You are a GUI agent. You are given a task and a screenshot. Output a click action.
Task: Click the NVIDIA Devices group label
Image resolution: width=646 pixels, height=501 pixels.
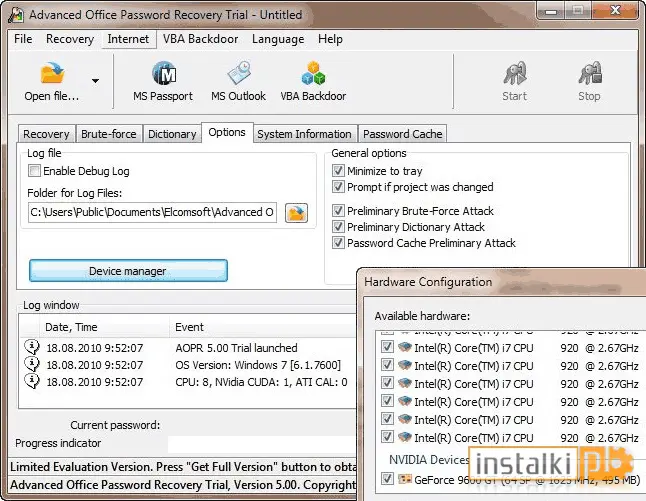429,459
